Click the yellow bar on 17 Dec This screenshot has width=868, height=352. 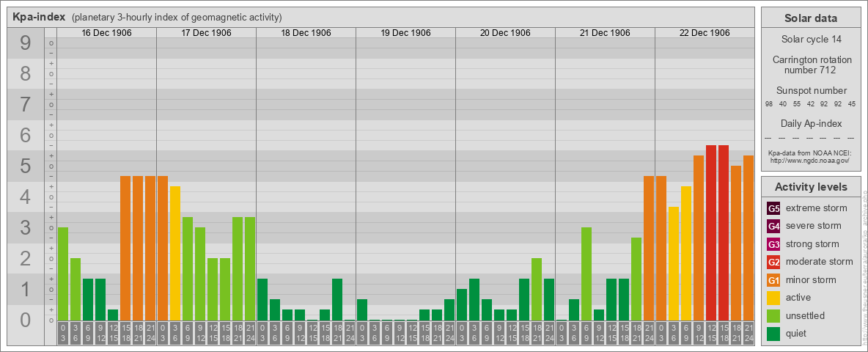[x=175, y=253]
